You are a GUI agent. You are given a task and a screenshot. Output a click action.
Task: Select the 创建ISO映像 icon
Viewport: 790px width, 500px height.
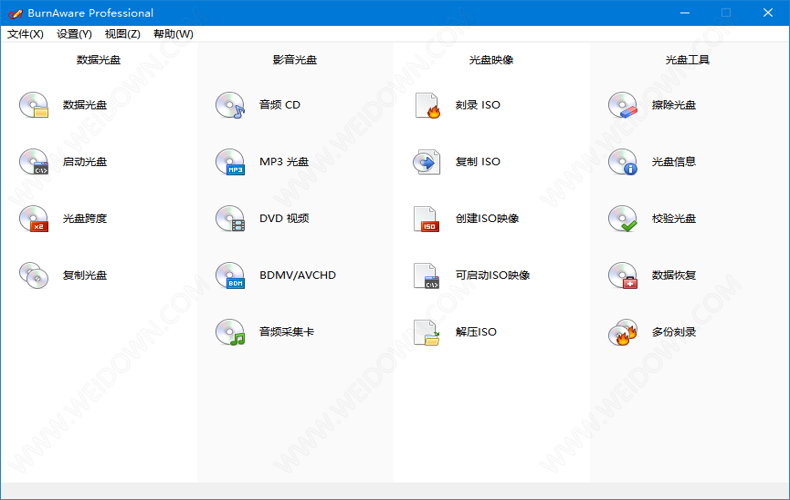click(427, 219)
